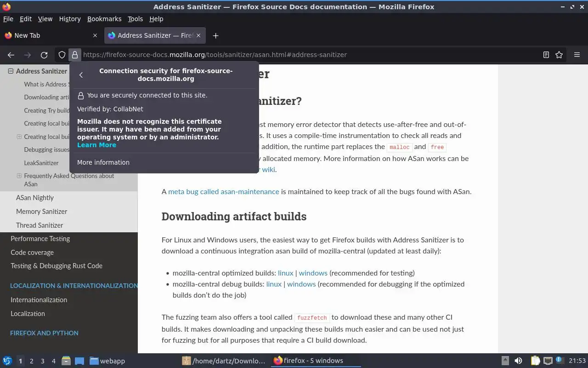
Task: Open optimized builds linux link
Action: point(285,273)
